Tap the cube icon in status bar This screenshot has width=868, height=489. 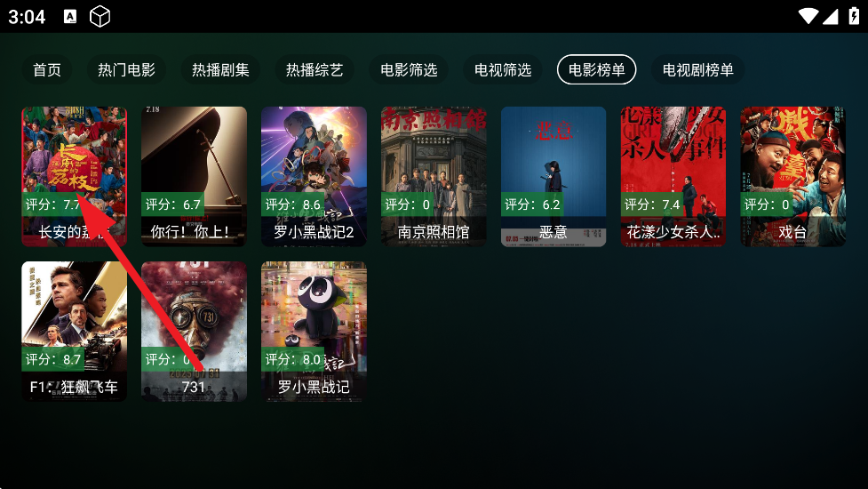[100, 17]
